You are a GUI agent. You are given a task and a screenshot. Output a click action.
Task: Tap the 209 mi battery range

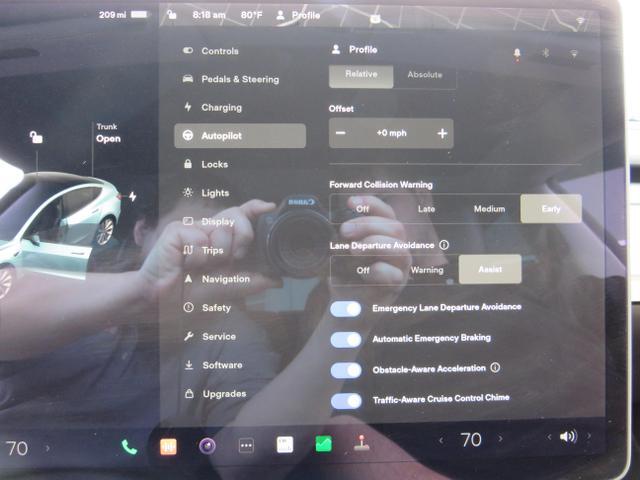point(123,15)
